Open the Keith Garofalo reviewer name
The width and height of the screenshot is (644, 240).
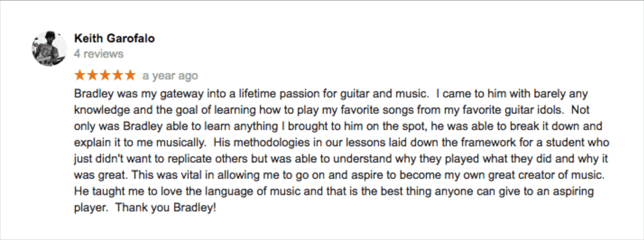[x=114, y=39]
